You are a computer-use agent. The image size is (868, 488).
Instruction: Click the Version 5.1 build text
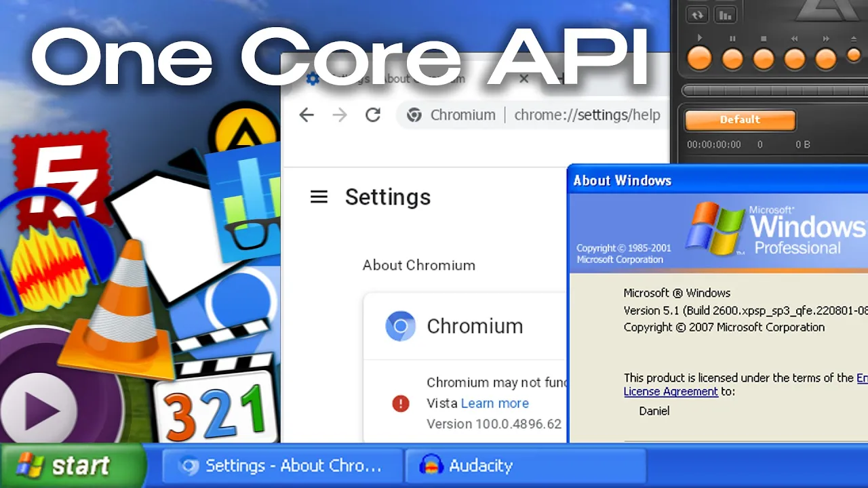745,310
